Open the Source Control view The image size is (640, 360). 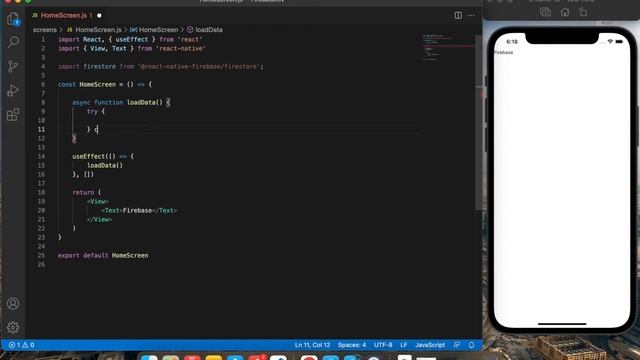[x=13, y=66]
